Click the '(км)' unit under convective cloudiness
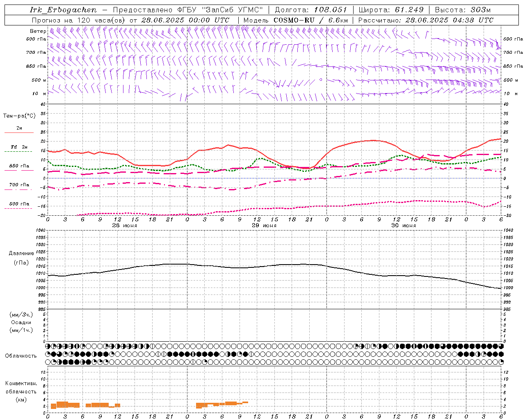This screenshot has height=420, width=525. [x=21, y=399]
